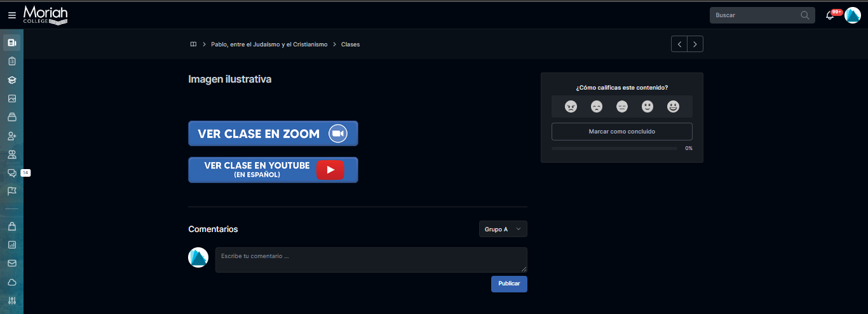The width and height of the screenshot is (868, 314).
Task: Click the Clases breadcrumb item
Action: [x=350, y=44]
